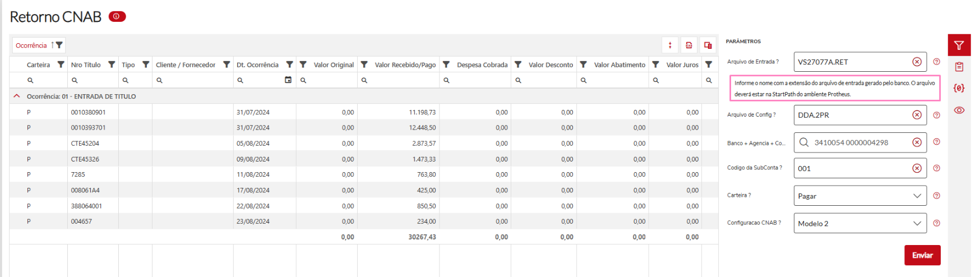Screen dimensions: 980x277
Task: Select the row with title 0010380901
Action: [364, 112]
